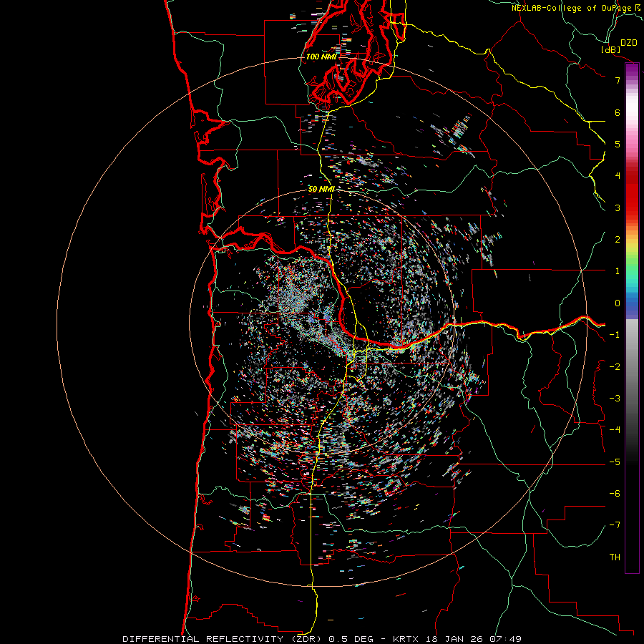Click the 100 NMI range ring label
The height and width of the screenshot is (644, 644).
321,57
